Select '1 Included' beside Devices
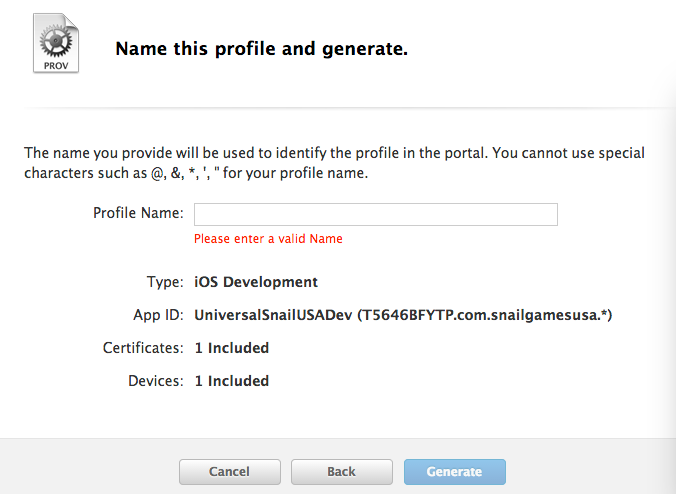The width and height of the screenshot is (676, 494). point(232,381)
